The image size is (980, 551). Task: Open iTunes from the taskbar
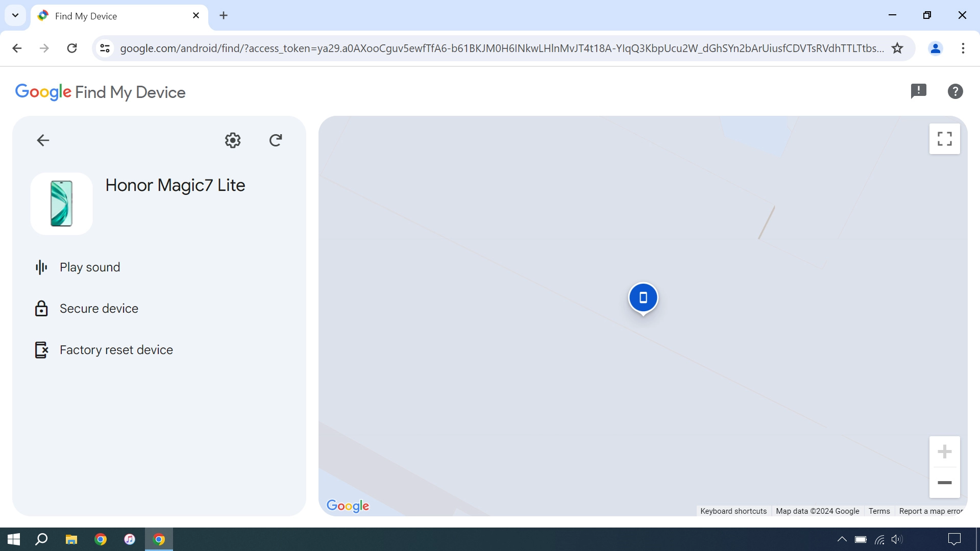click(129, 539)
